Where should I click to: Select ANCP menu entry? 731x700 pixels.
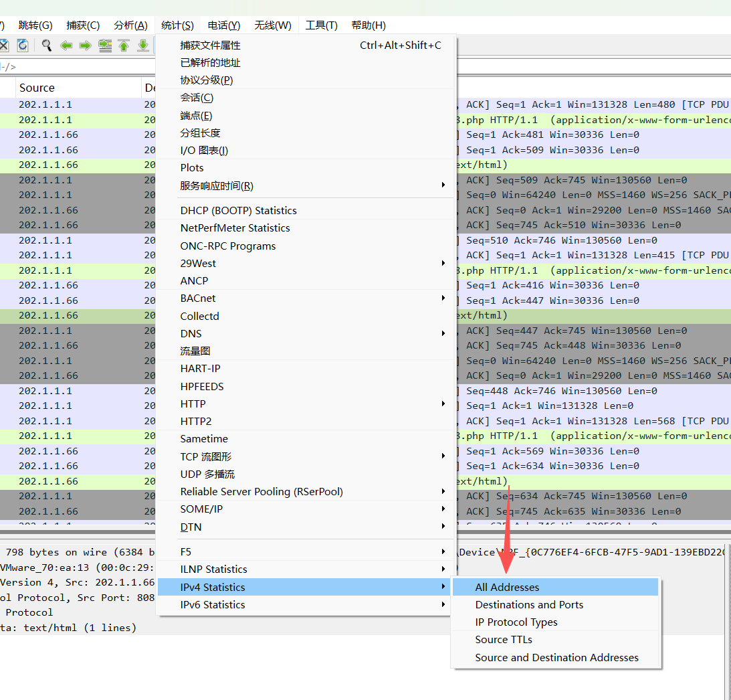click(x=306, y=281)
